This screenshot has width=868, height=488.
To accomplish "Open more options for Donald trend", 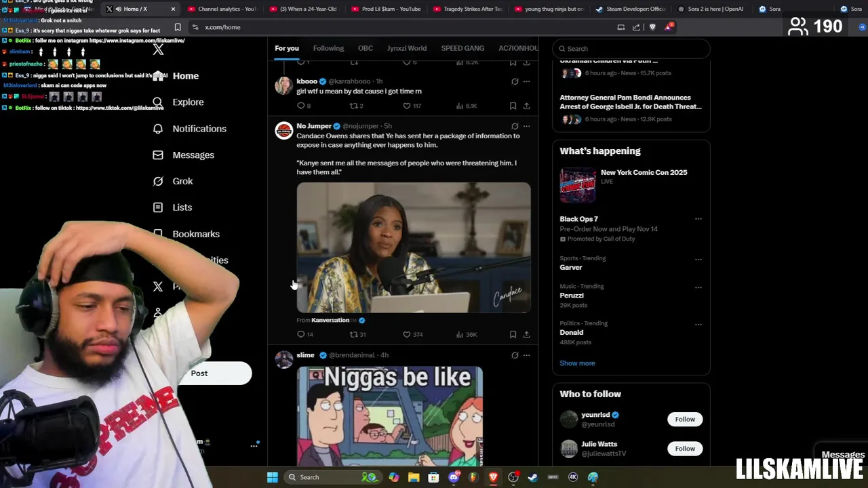I will (x=698, y=324).
